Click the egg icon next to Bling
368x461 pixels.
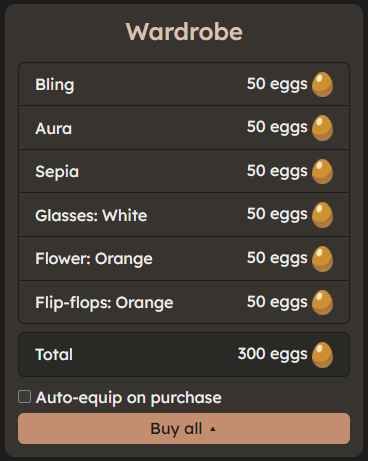322,85
